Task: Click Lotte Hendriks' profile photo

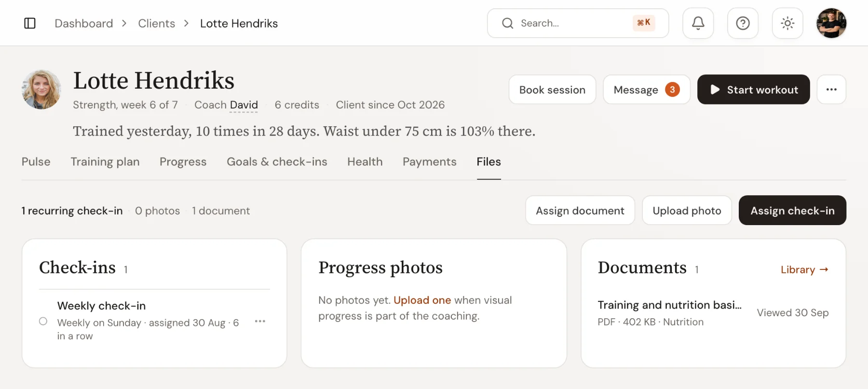Action: click(41, 89)
